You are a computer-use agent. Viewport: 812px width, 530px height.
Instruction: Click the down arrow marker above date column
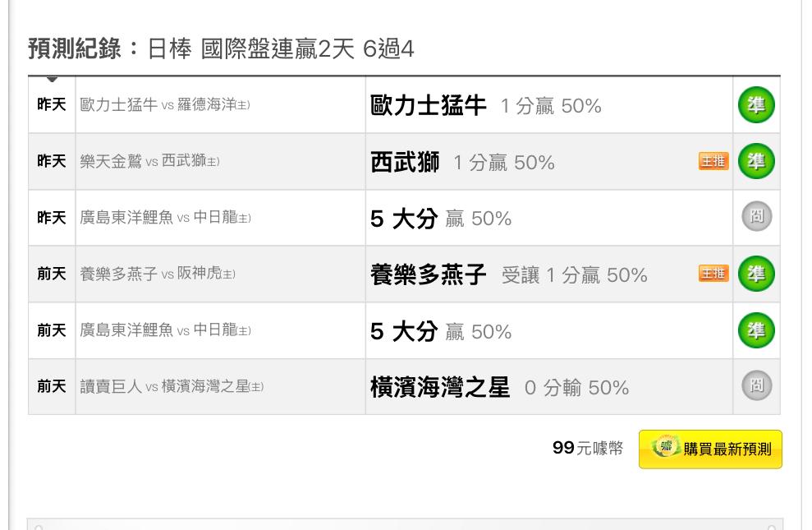click(x=52, y=79)
